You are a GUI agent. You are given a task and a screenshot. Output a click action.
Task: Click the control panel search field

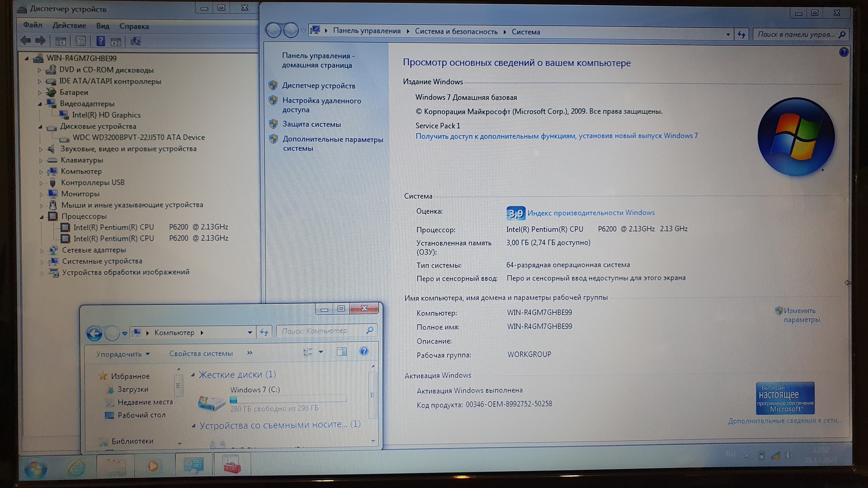tap(796, 34)
